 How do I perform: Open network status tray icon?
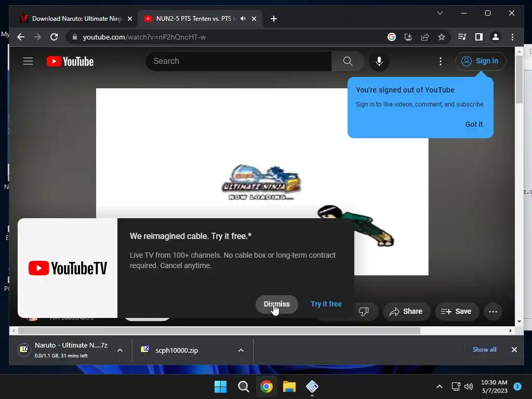(456, 387)
